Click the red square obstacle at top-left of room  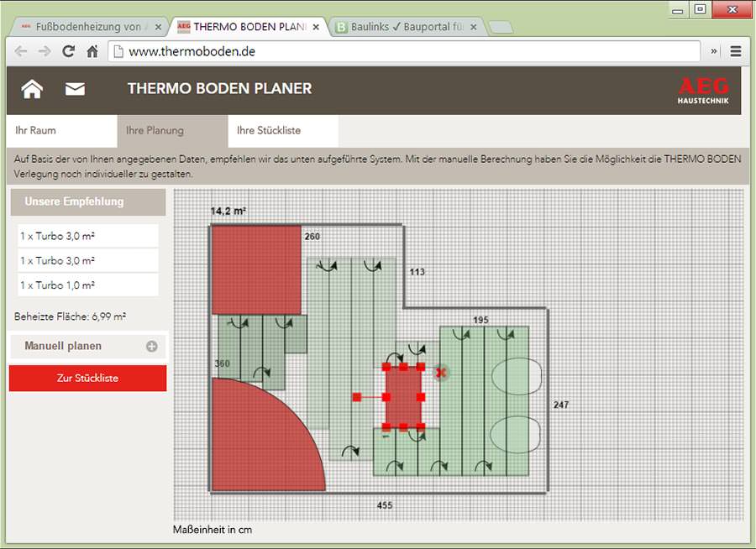pyautogui.click(x=256, y=270)
